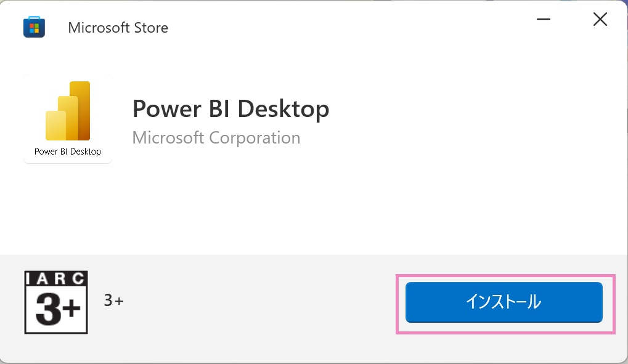Click the IARC letters atop the rating badge
The image size is (628, 364).
[x=56, y=278]
